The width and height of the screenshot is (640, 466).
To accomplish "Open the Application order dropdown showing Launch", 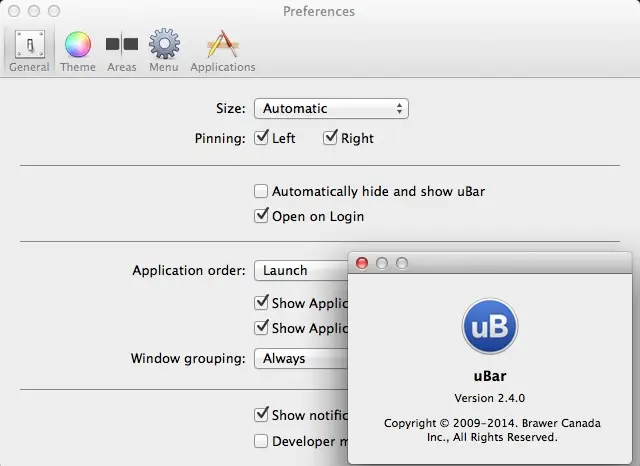I will pos(301,271).
